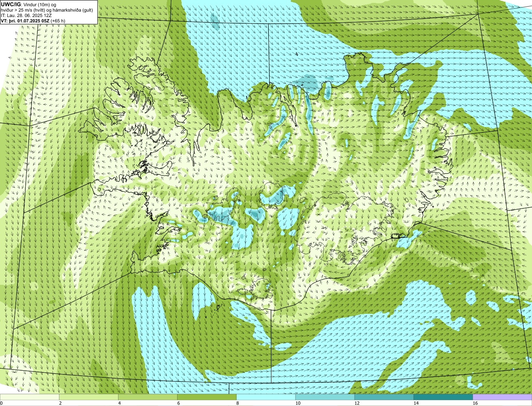532x406 pixels.
Task: Click the light cyan 8–10 legend swatch
Action: [266, 397]
